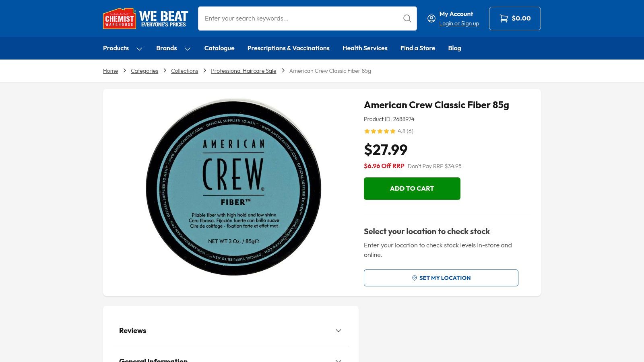Expand the Brands dropdown chevron
Viewport: 644px width, 362px height.
pyautogui.click(x=188, y=49)
